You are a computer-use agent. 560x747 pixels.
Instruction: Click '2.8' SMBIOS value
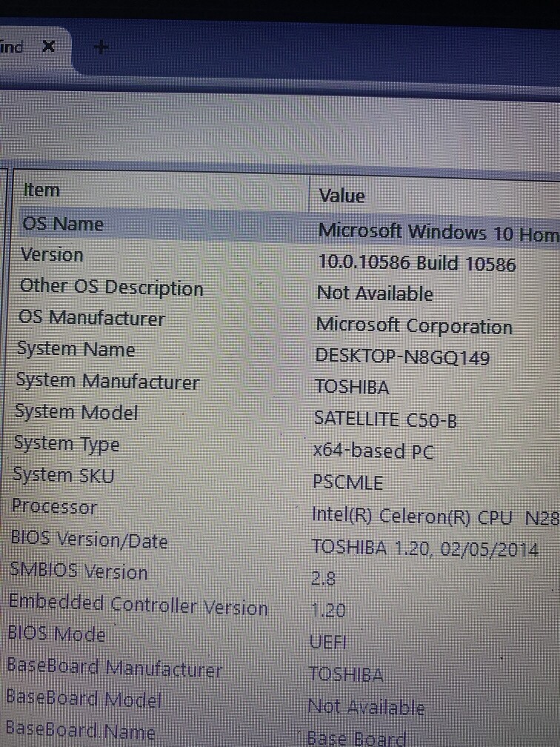[323, 578]
